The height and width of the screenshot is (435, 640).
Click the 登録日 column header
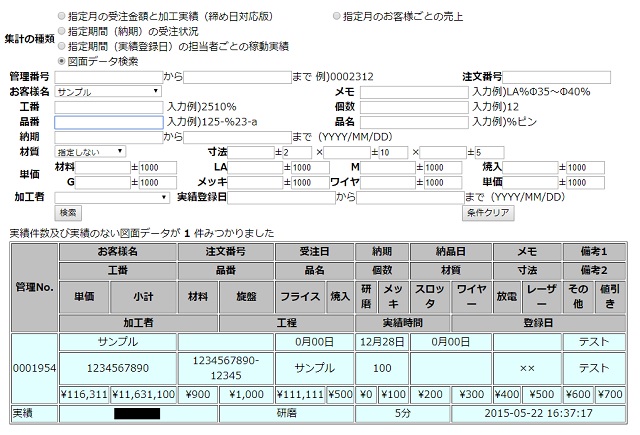[x=538, y=323]
